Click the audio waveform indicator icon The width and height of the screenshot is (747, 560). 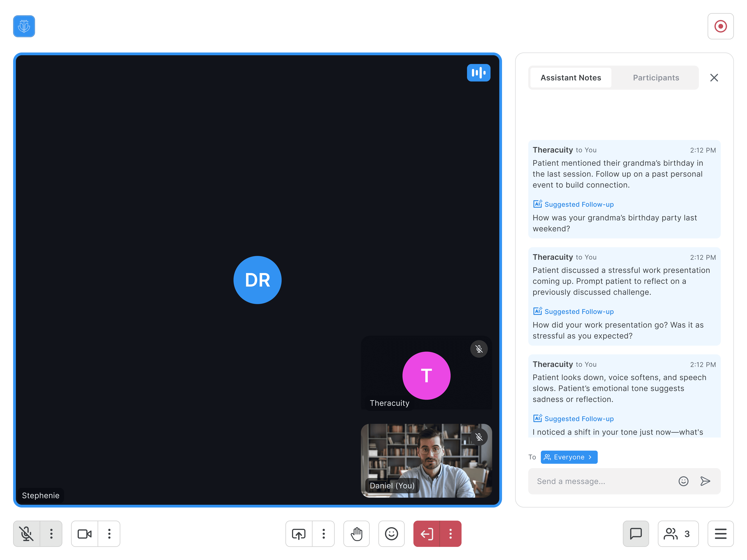pyautogui.click(x=478, y=73)
